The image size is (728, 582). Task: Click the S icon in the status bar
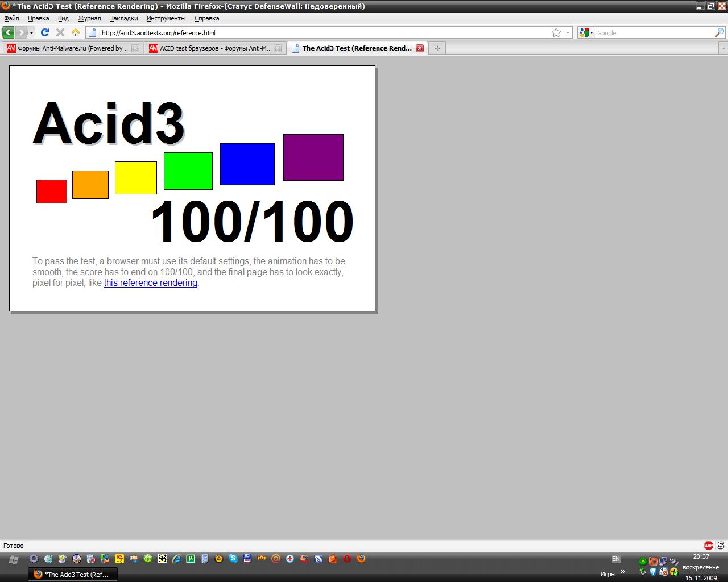point(721,546)
